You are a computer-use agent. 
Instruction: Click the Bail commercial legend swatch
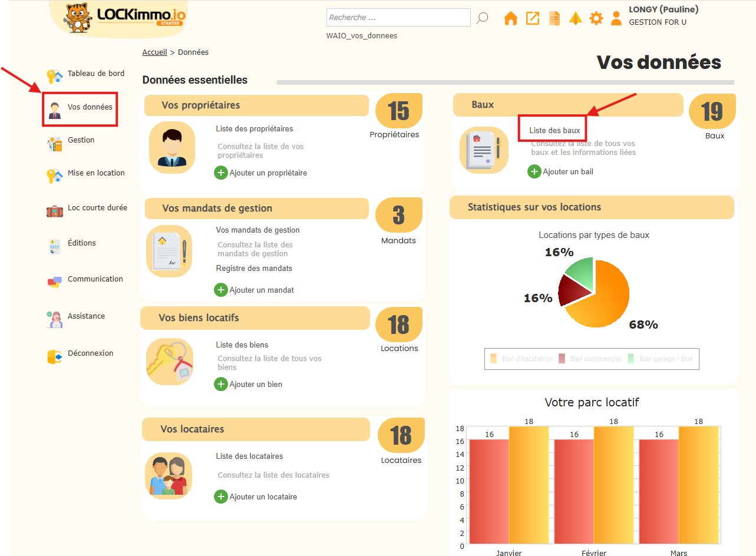[x=562, y=359]
